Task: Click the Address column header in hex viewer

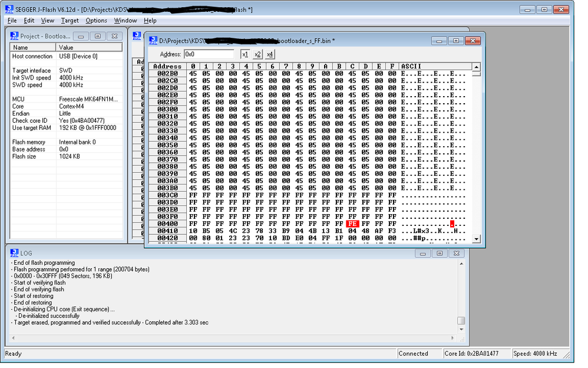Action: pos(167,67)
